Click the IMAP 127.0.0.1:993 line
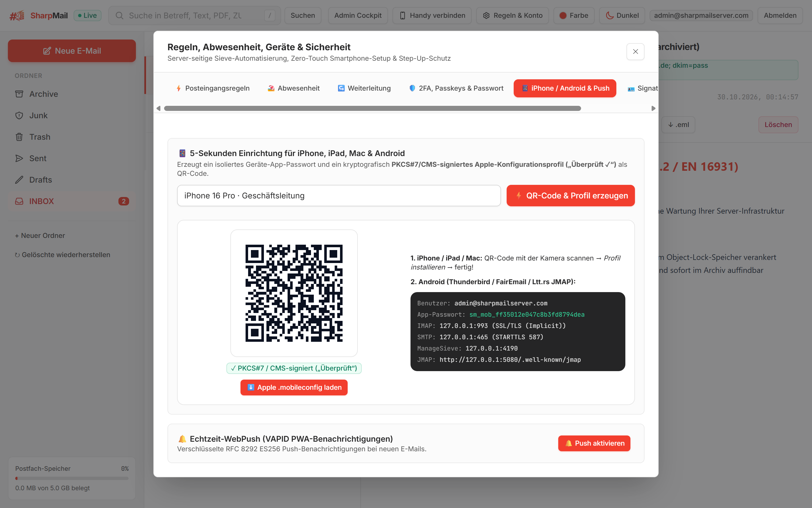Viewport: 812px width, 508px height. 491,326
